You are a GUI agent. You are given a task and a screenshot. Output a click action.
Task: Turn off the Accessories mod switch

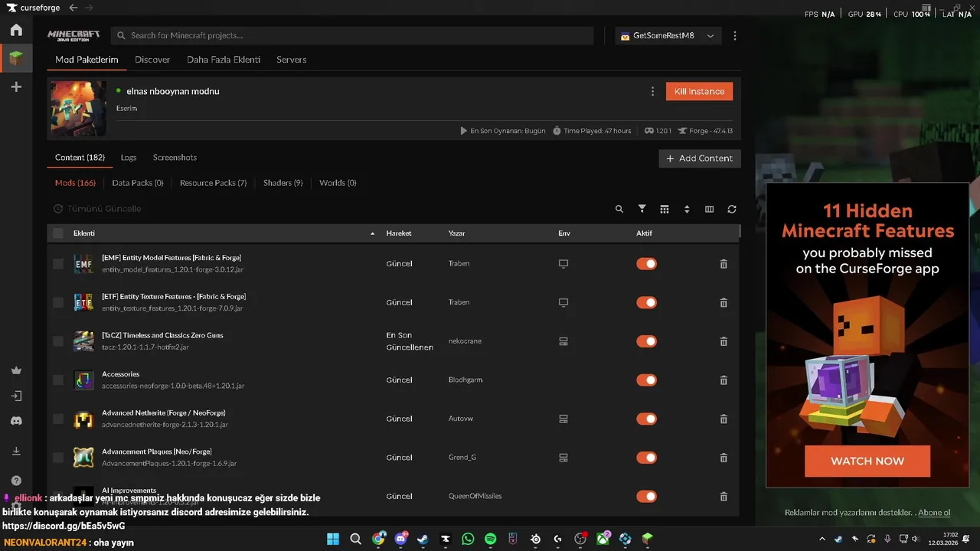[646, 380]
